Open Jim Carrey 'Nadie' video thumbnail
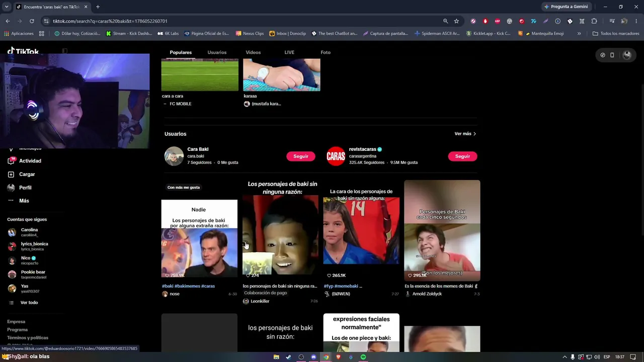This screenshot has height=362, width=644. (x=199, y=238)
